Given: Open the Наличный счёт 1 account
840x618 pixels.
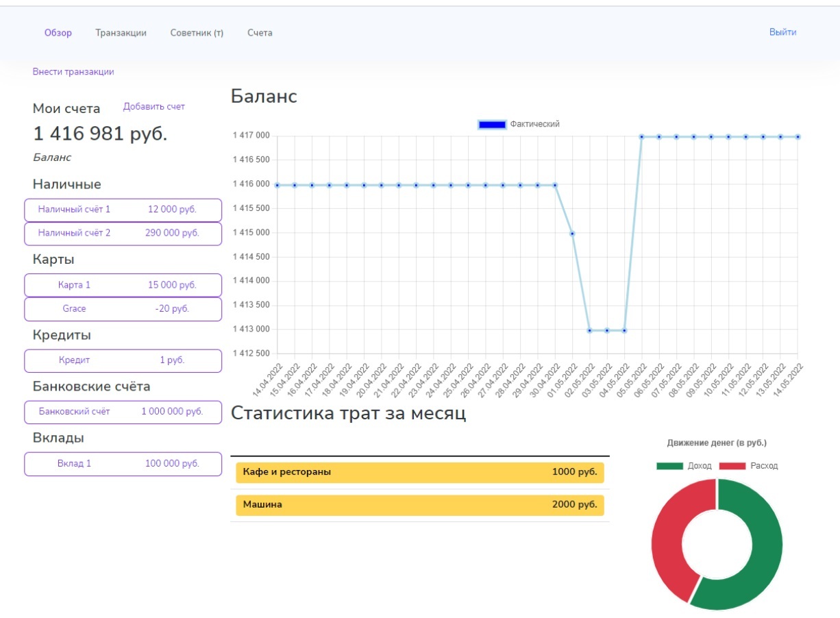Looking at the screenshot, I should (x=123, y=210).
